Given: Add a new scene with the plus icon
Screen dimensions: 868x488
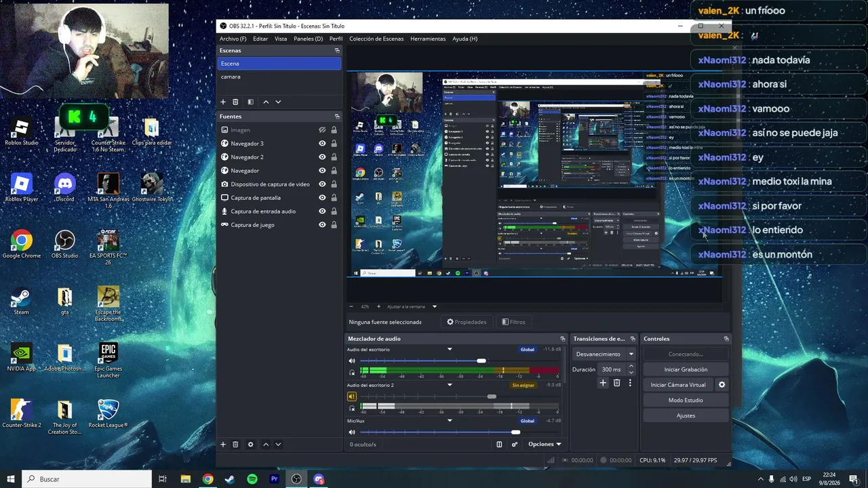Looking at the screenshot, I should tap(223, 102).
